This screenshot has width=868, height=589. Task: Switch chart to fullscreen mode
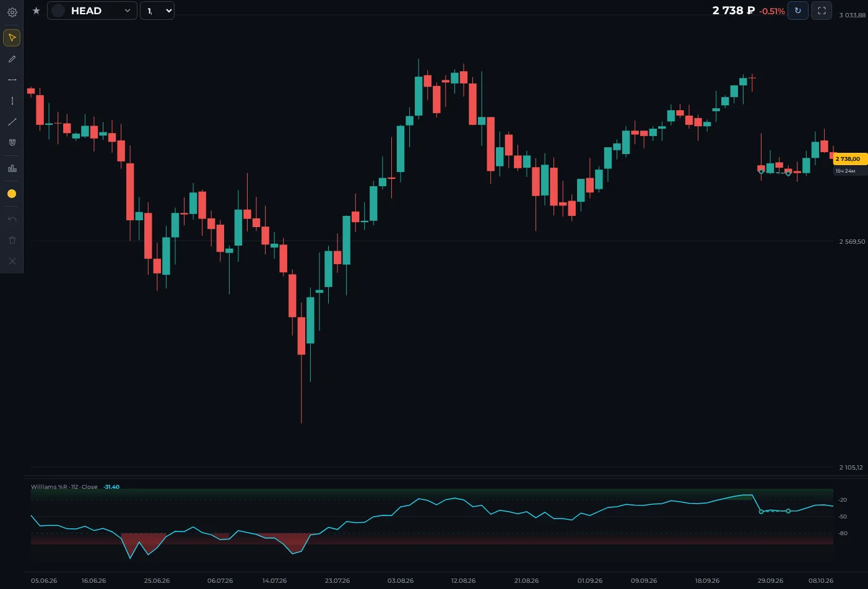tap(822, 11)
